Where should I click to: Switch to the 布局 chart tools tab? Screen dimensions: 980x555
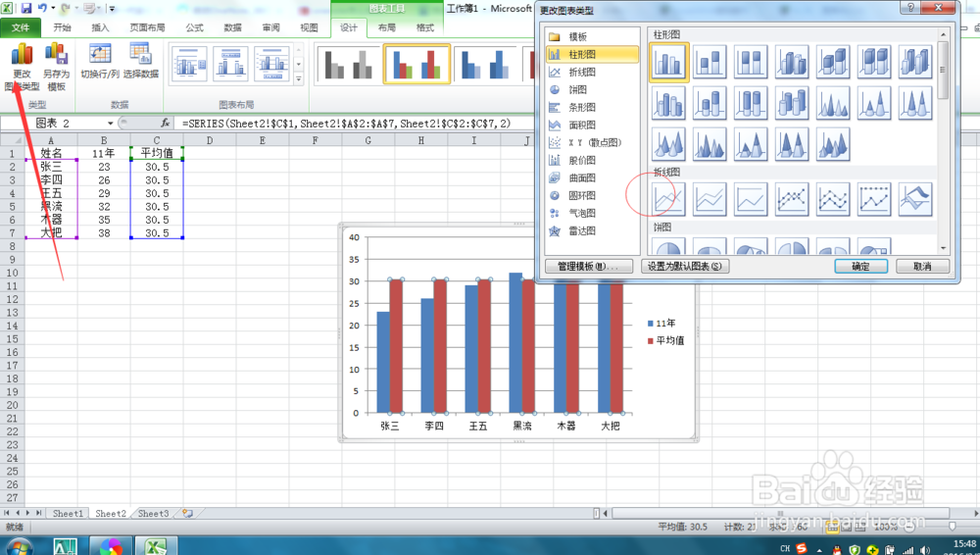[387, 27]
